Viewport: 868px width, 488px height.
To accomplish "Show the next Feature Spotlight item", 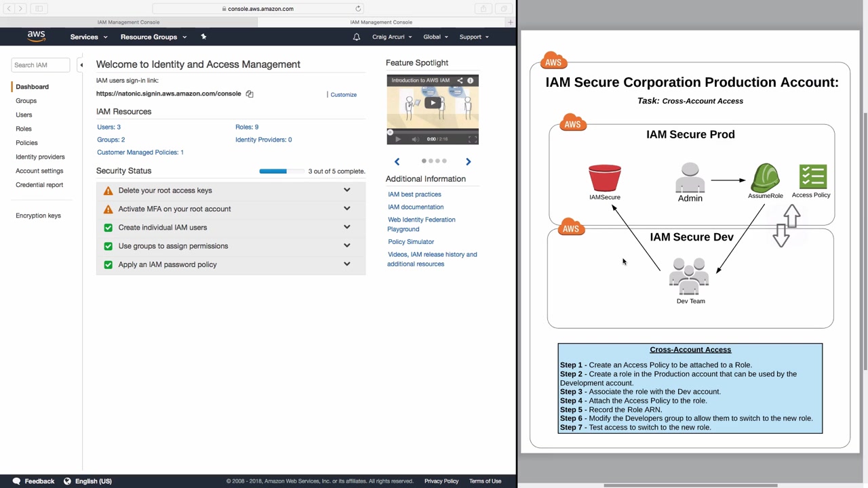I will (468, 161).
